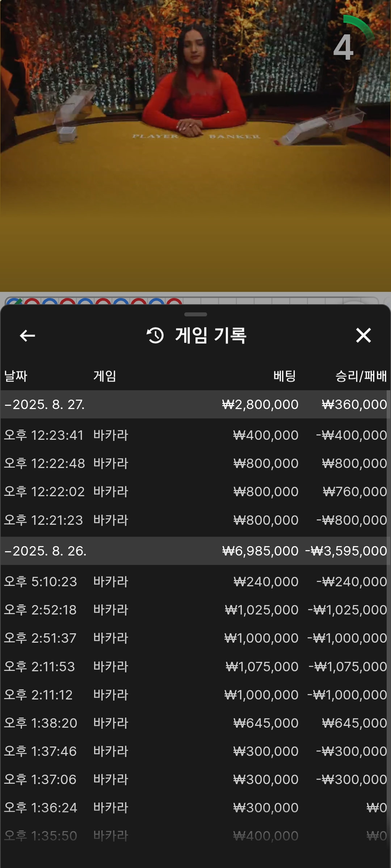Open the 오후 1:38:20 winning ₩645,000 record
This screenshot has width=391, height=868.
195,723
